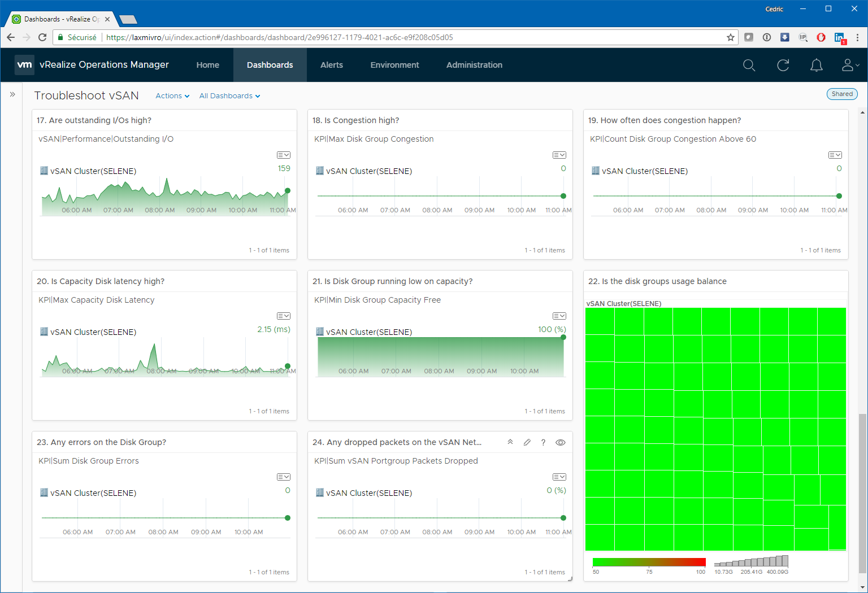Image resolution: width=868 pixels, height=593 pixels.
Task: Click the Shared badge button
Action: click(x=841, y=94)
